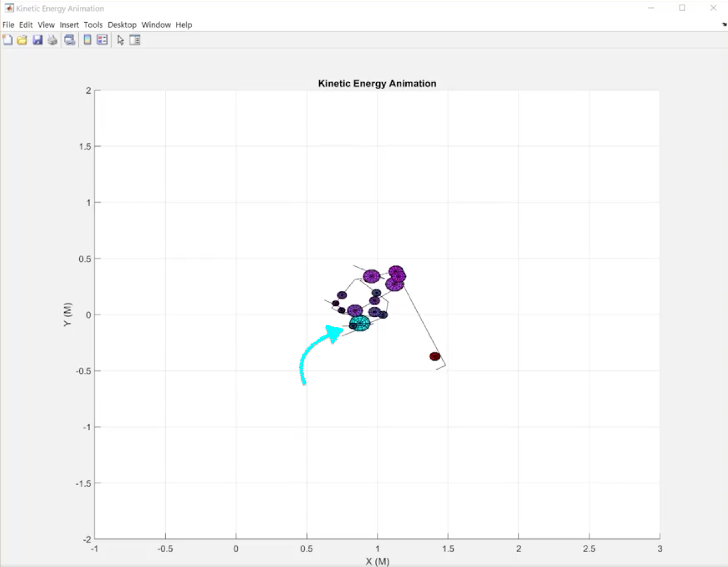The width and height of the screenshot is (728, 567).
Task: Click the y-axis tick label 1.5
Action: click(x=85, y=146)
